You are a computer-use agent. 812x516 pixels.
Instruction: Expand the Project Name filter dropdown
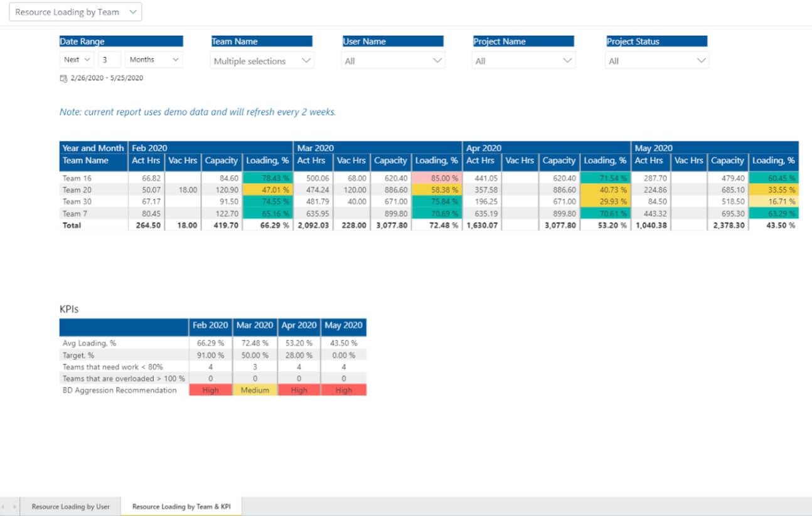pyautogui.click(x=523, y=61)
